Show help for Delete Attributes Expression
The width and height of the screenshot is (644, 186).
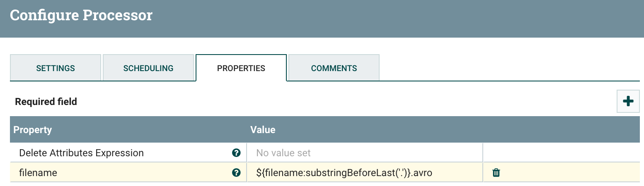[236, 153]
